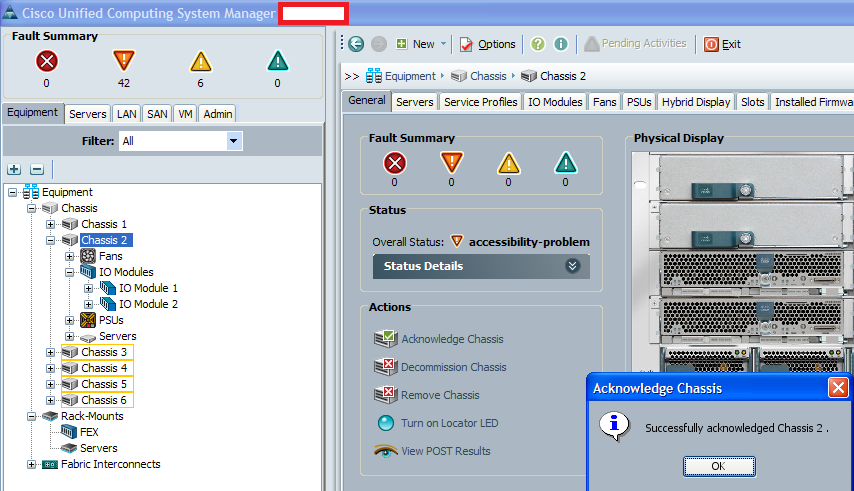Click the Fans icon in the tree
Viewport: 854px width, 491px height.
point(88,256)
